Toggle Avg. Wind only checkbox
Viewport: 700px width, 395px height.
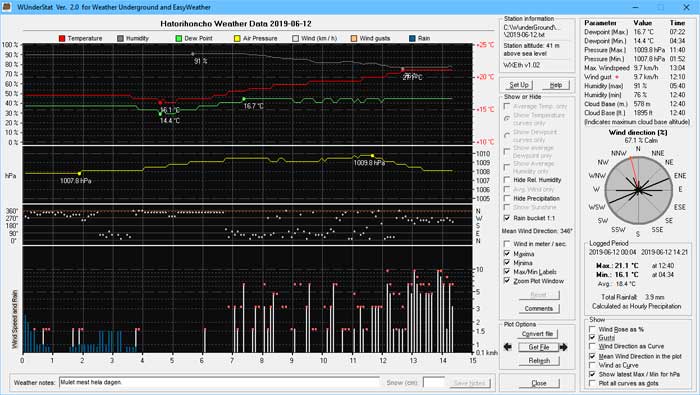(507, 189)
